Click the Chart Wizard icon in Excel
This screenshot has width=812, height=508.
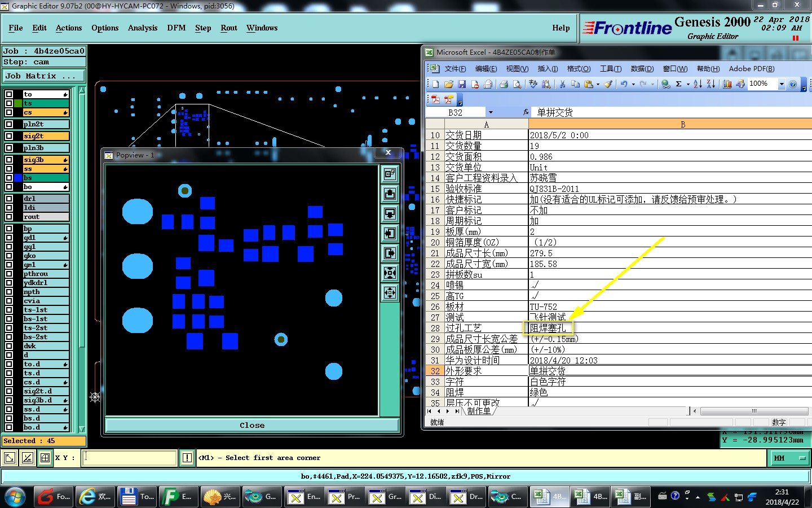(727, 84)
